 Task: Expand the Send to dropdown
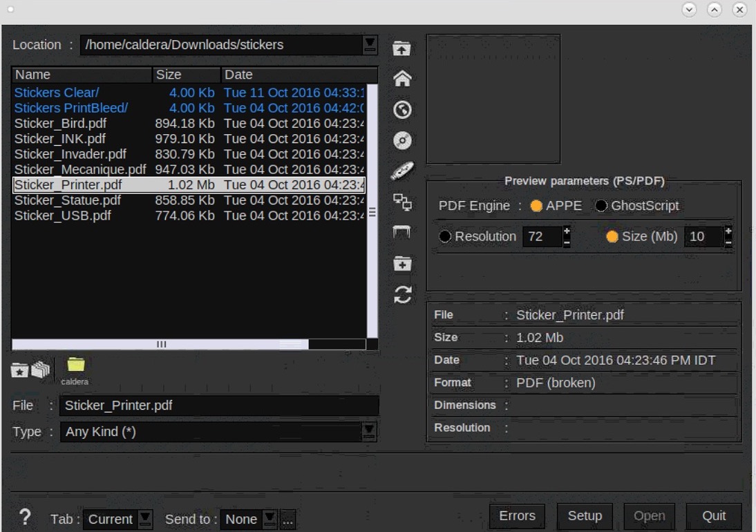click(270, 519)
